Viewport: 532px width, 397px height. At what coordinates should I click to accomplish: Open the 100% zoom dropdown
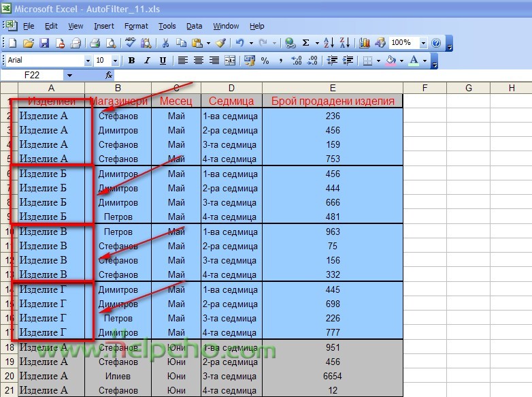(423, 43)
